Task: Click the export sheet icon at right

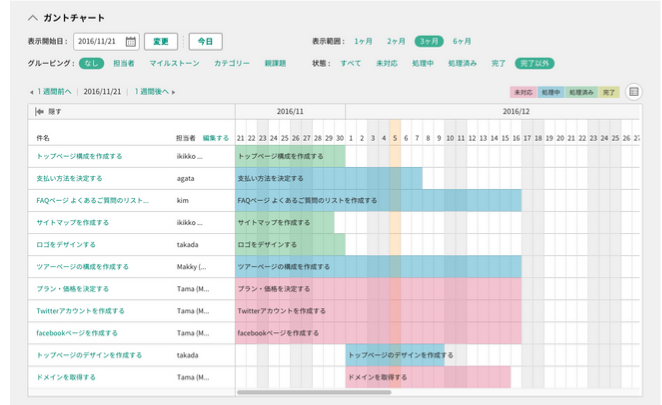Action: pyautogui.click(x=634, y=92)
